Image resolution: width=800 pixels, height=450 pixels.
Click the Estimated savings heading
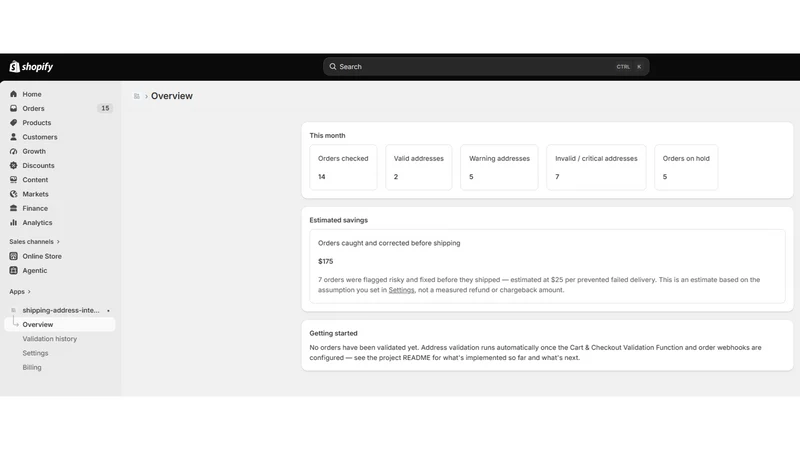coord(338,220)
